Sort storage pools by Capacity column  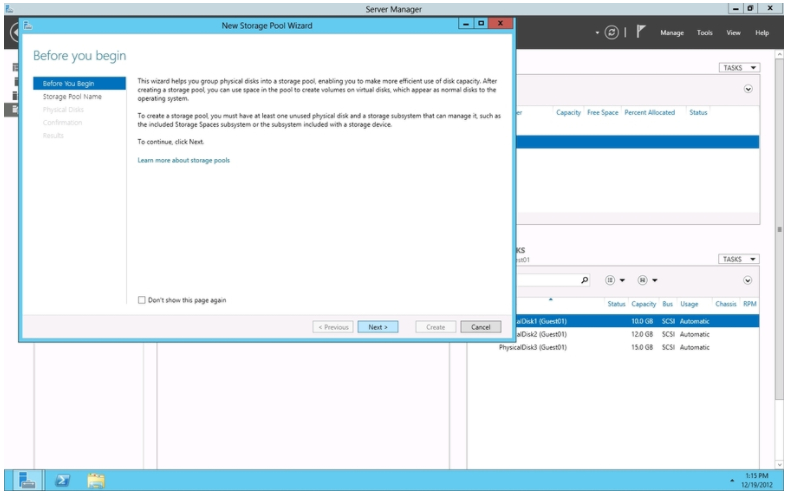click(x=568, y=112)
